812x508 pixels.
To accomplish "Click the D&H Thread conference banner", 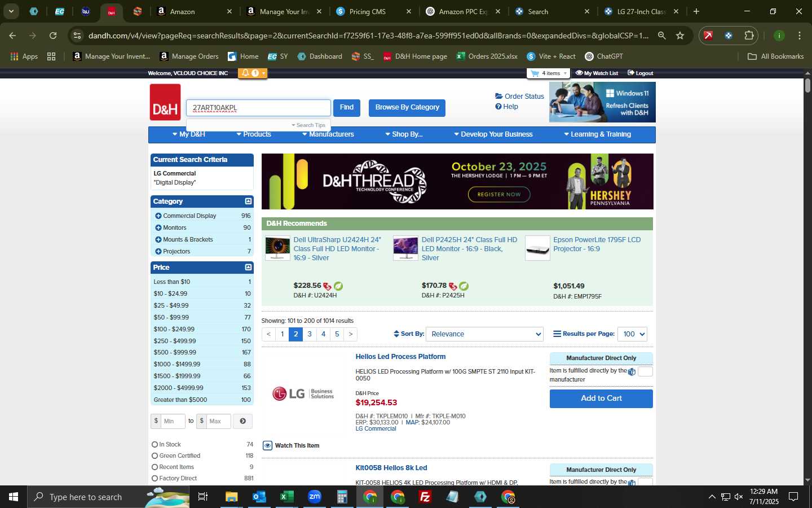I will (x=457, y=182).
